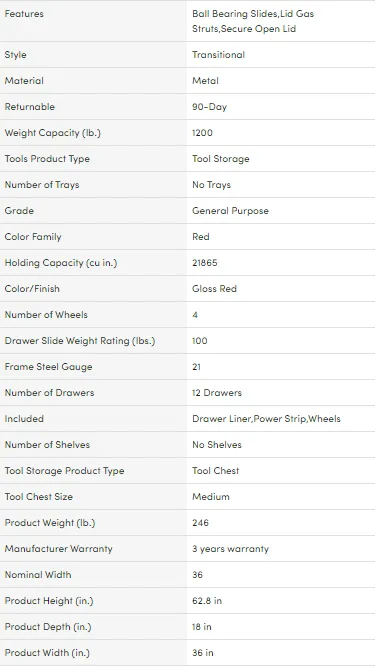Click the Weight Capacity (lb.) label
This screenshot has width=377, height=667.
point(52,133)
